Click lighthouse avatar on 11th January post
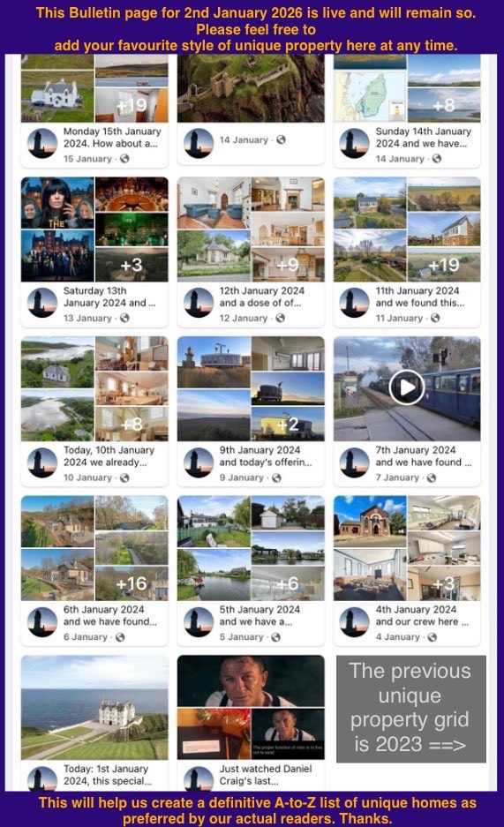The height and width of the screenshot is (827, 504). tap(354, 303)
